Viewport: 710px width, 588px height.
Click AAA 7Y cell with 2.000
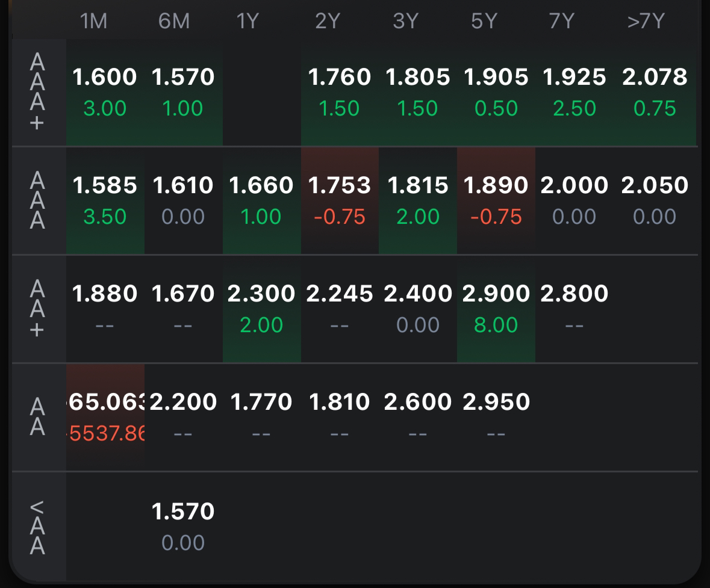(574, 200)
